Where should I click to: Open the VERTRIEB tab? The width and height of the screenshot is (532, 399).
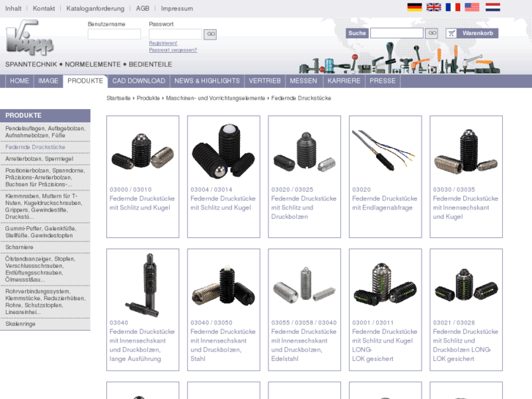pyautogui.click(x=265, y=81)
